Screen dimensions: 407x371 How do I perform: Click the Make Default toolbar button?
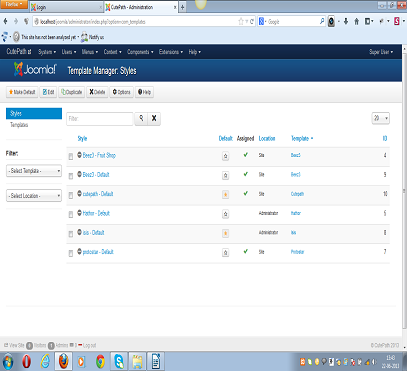coord(22,92)
